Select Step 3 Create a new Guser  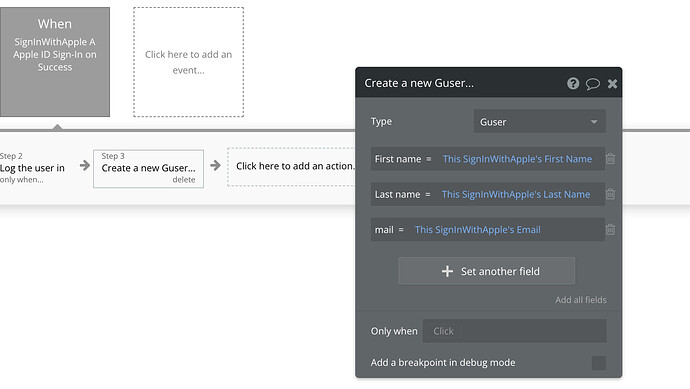(148, 169)
